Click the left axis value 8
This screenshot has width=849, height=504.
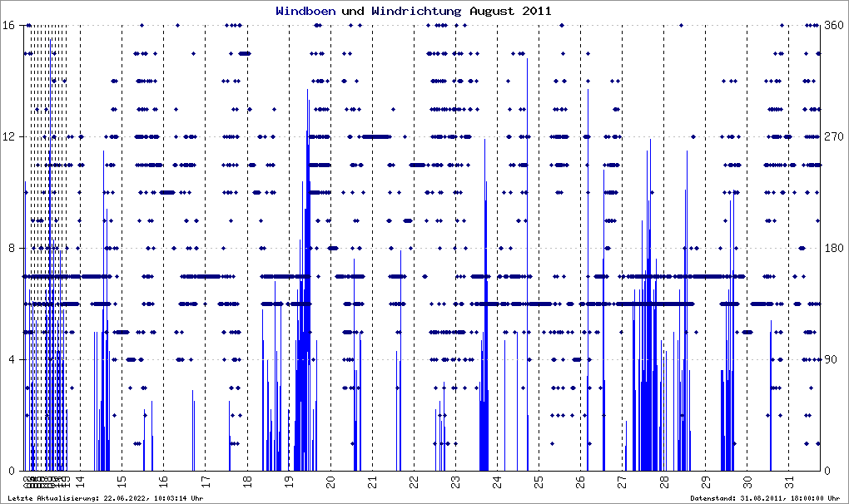coord(12,248)
